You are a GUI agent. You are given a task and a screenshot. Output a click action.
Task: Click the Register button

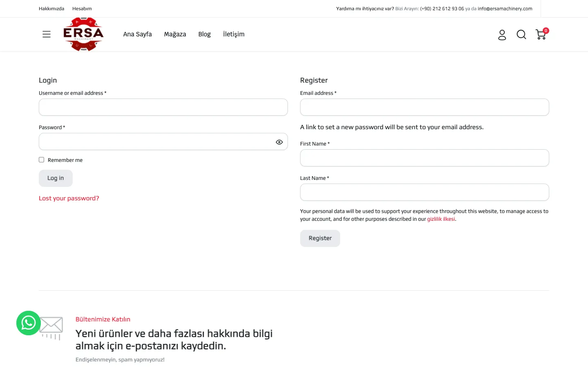pos(320,238)
